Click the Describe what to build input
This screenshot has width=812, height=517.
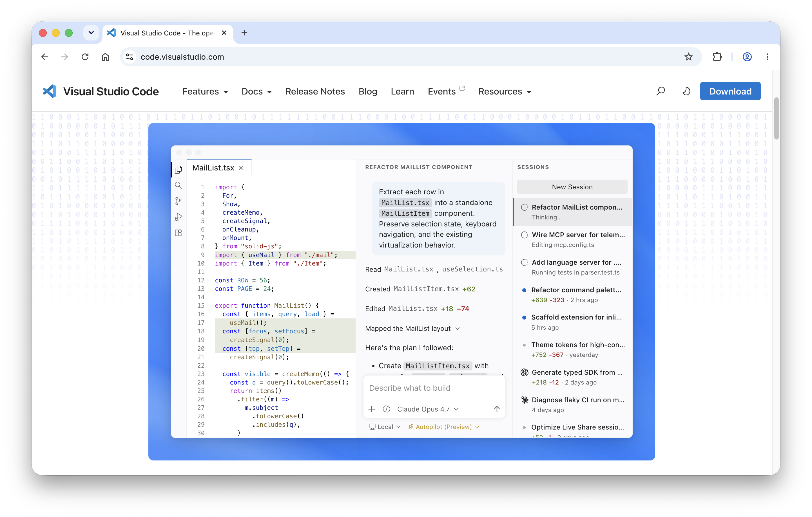434,388
